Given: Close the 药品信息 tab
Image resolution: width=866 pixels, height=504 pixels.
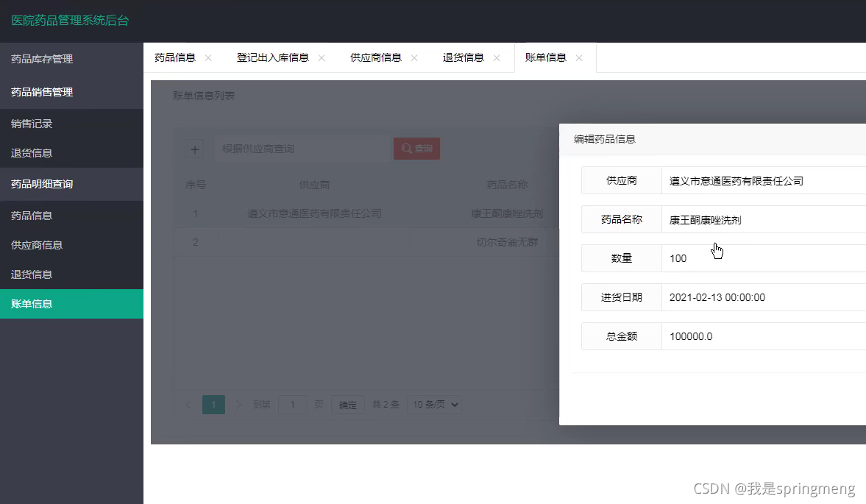Looking at the screenshot, I should 208,58.
